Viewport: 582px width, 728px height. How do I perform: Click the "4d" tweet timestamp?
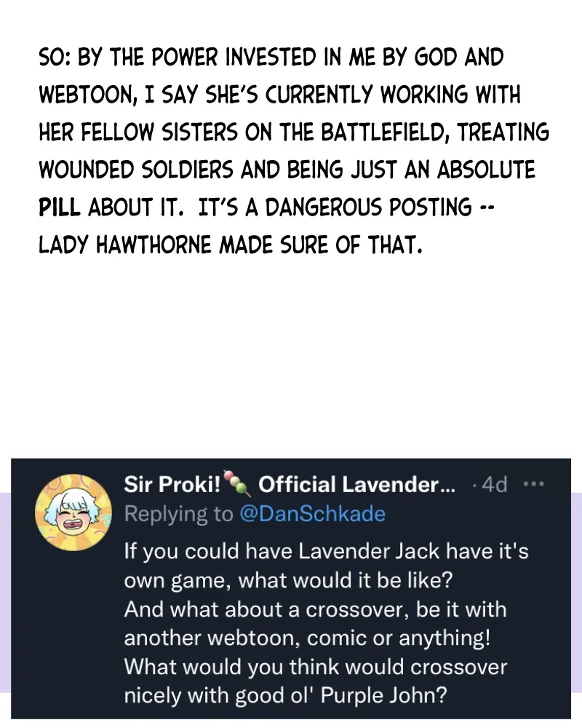[494, 484]
